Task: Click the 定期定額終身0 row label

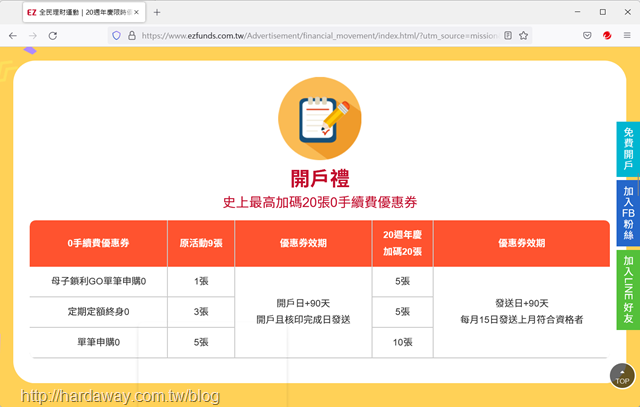Action: click(98, 312)
